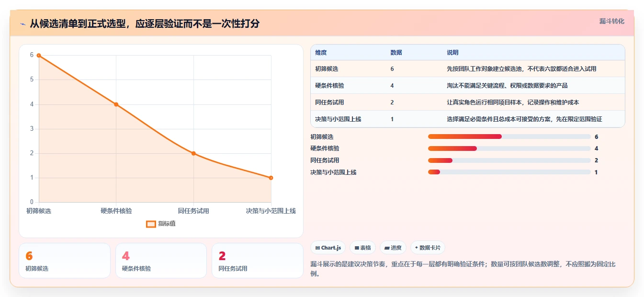
Task: Click the chart data point at 初筛候选
Action: [39, 56]
